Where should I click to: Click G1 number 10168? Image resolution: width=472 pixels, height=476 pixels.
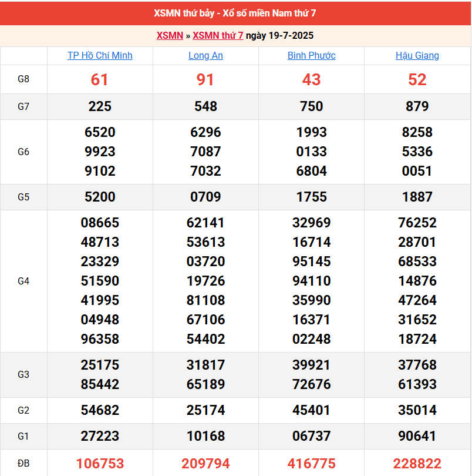pyautogui.click(x=205, y=436)
